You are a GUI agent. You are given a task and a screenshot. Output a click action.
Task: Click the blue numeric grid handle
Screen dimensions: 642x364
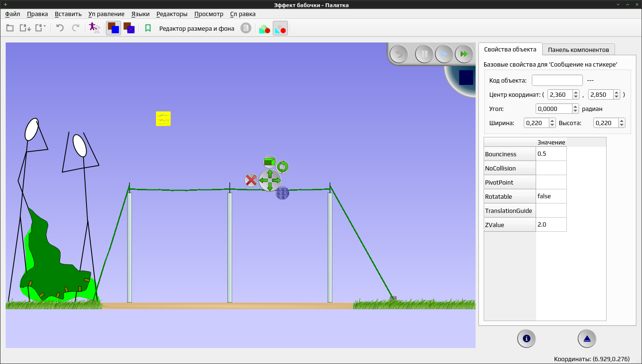[x=282, y=193]
